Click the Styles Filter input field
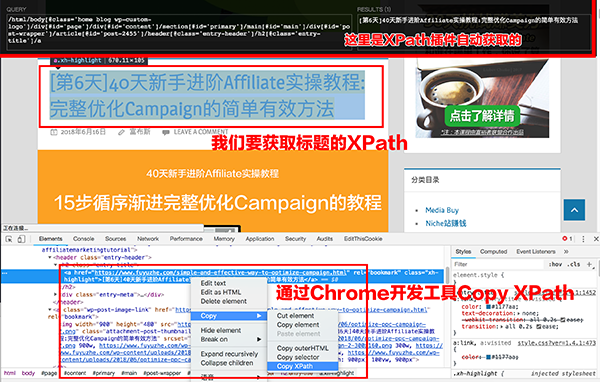The width and height of the screenshot is (600, 382). (497, 264)
